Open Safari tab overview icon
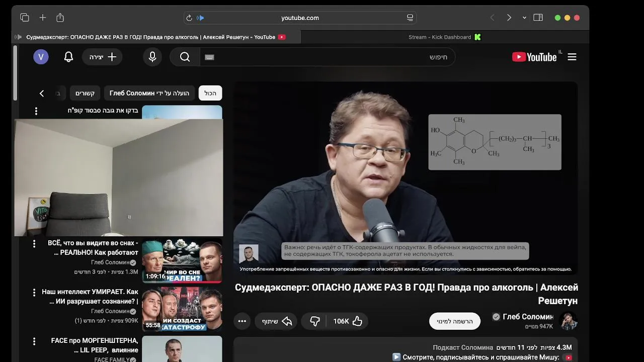 coord(24,18)
